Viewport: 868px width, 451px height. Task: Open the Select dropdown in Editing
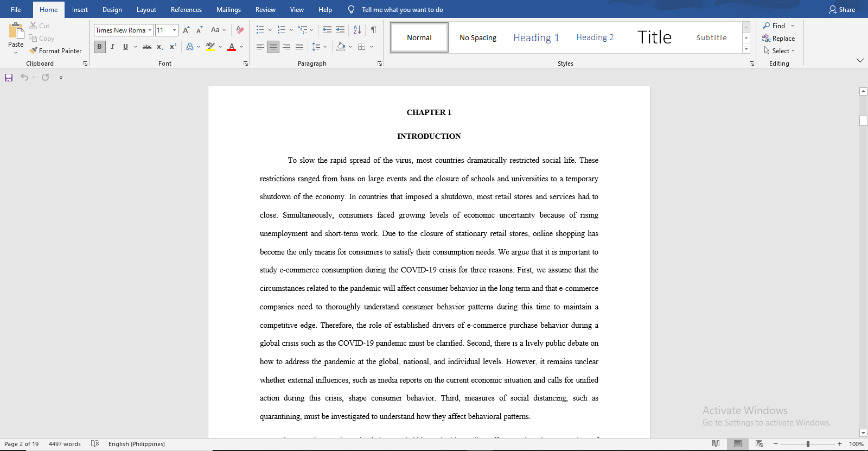(780, 50)
